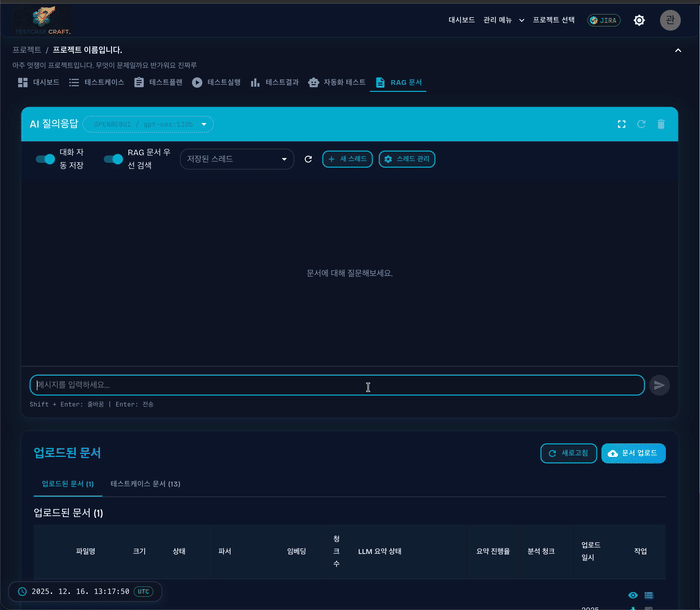Viewport: 700px width, 610px height.
Task: Collapse the project header section chevron
Action: 678,50
